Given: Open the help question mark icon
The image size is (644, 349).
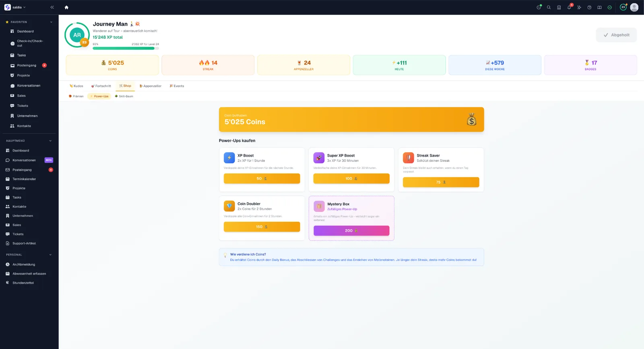Looking at the screenshot, I should 589,7.
